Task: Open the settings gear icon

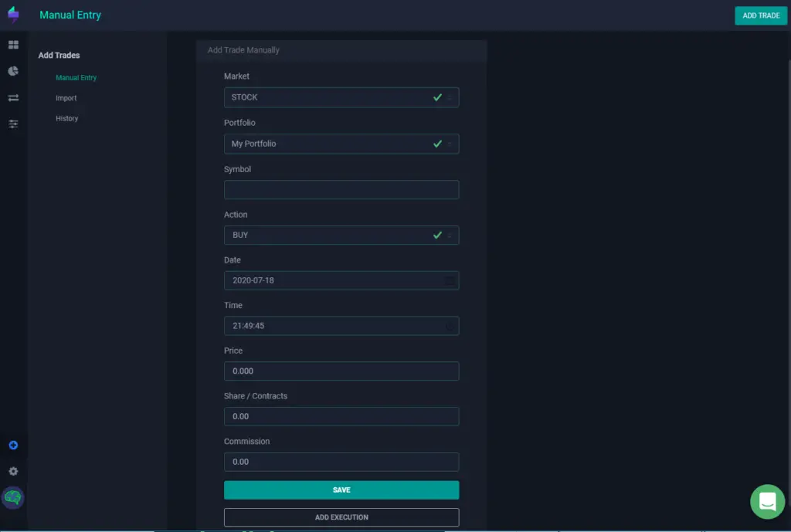Action: click(13, 472)
